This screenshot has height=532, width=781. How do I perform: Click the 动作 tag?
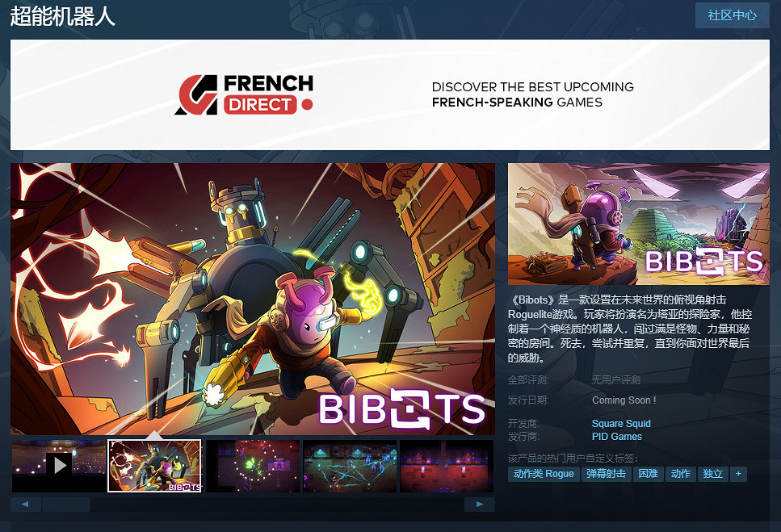pyautogui.click(x=680, y=474)
